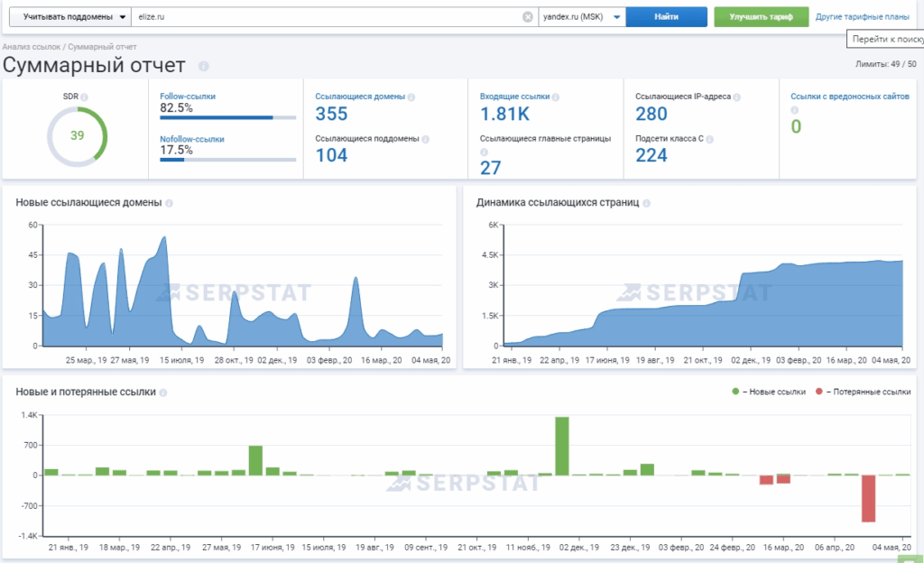Open the Учитывать поддомены dropdown
This screenshot has width=924, height=563.
pos(68,17)
